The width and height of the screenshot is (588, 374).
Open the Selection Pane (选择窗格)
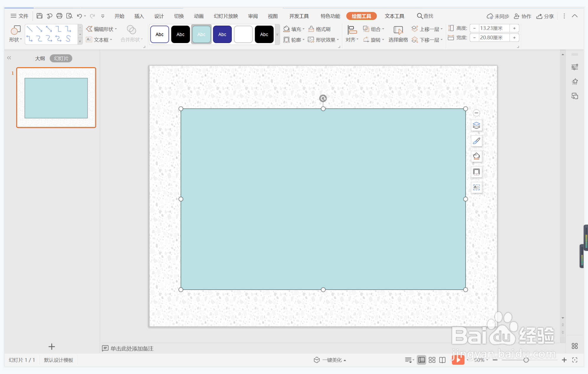[398, 34]
